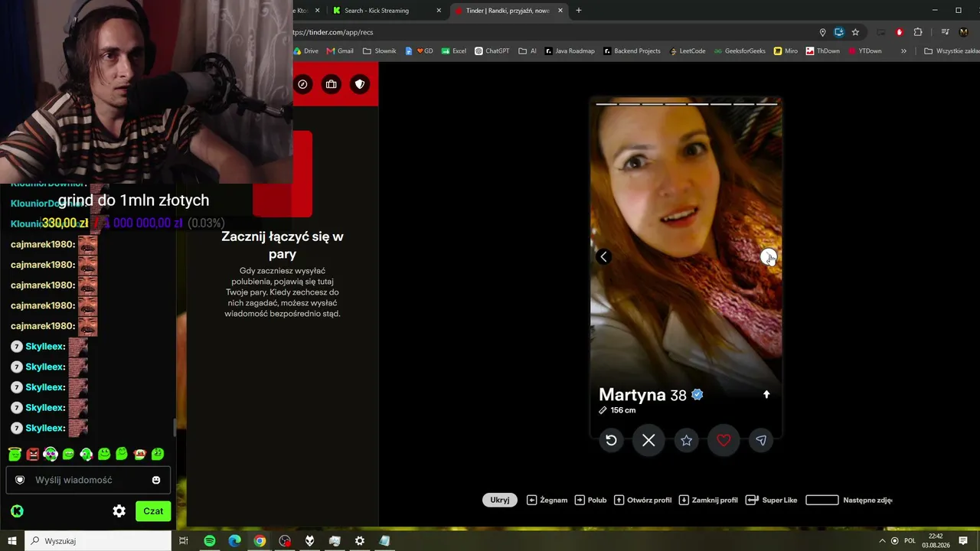This screenshot has height=551, width=980.
Task: Click the Tinder rewind button
Action: pyautogui.click(x=611, y=440)
